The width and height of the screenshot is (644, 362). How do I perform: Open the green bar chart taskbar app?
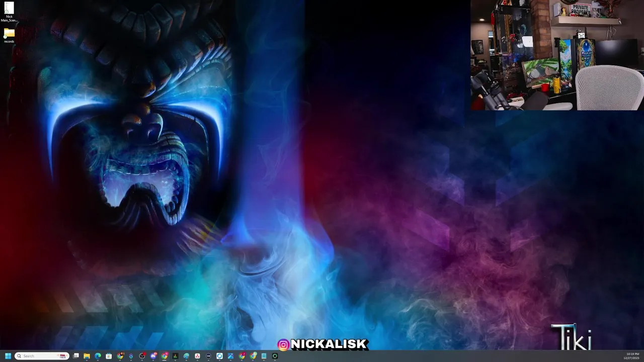coord(175,356)
